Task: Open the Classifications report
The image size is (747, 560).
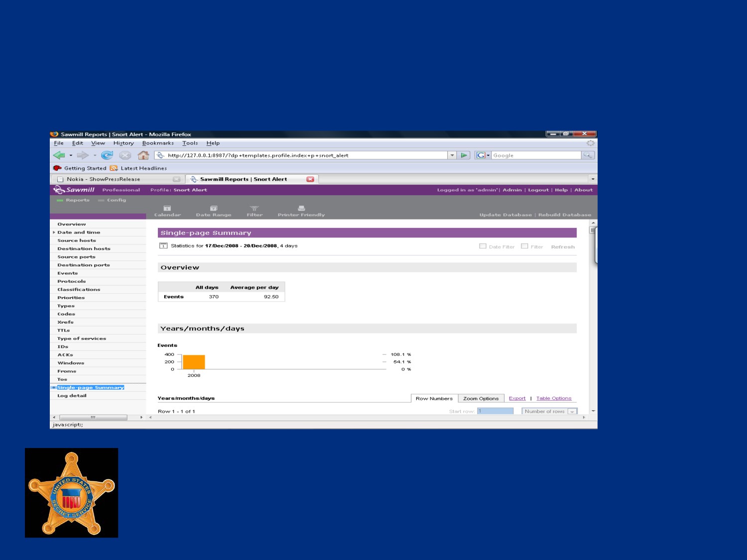Action: [79, 289]
